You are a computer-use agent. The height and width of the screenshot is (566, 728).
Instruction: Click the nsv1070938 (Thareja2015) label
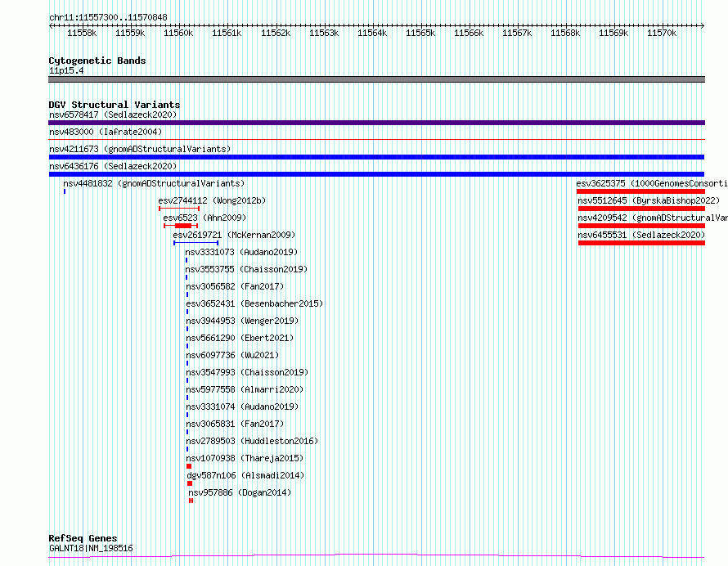tap(245, 458)
